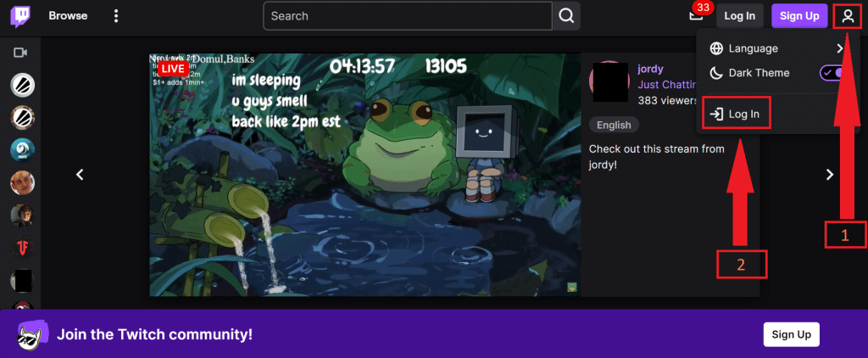Image resolution: width=868 pixels, height=358 pixels.
Task: Click the Twitch logo home icon
Action: click(x=21, y=15)
